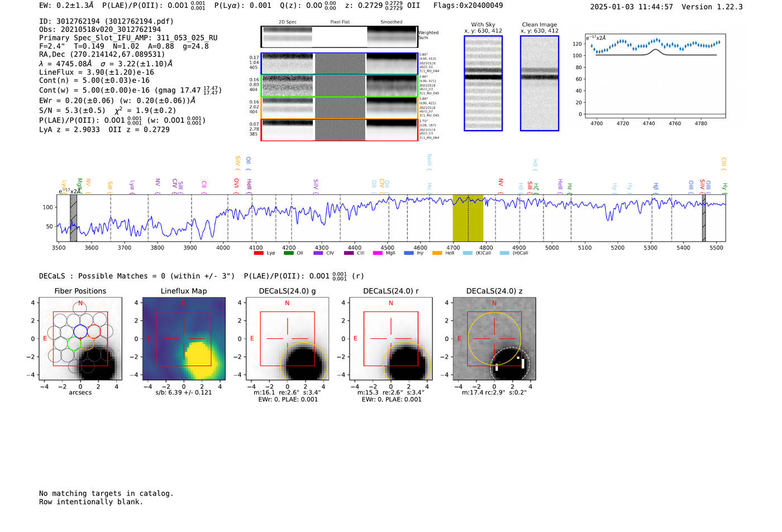Click the 'Pixel Flat' column header
Viewport: 782px width, 532px height.
340,22
